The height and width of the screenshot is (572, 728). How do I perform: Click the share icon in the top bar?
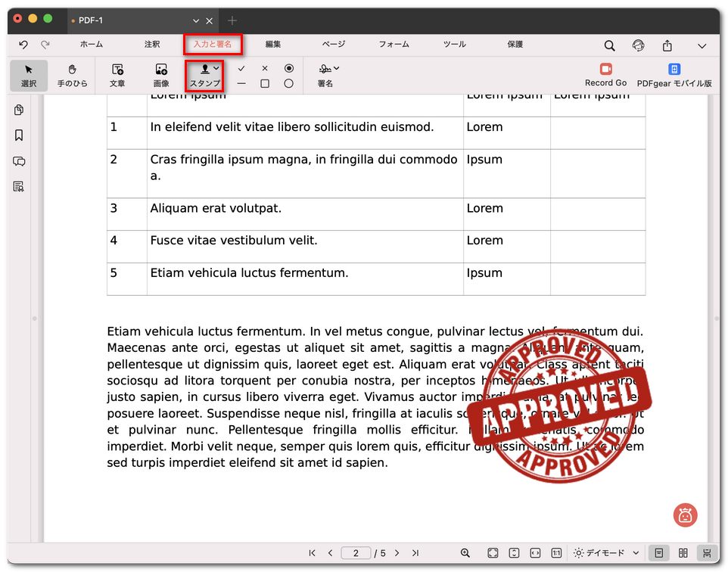tap(667, 46)
